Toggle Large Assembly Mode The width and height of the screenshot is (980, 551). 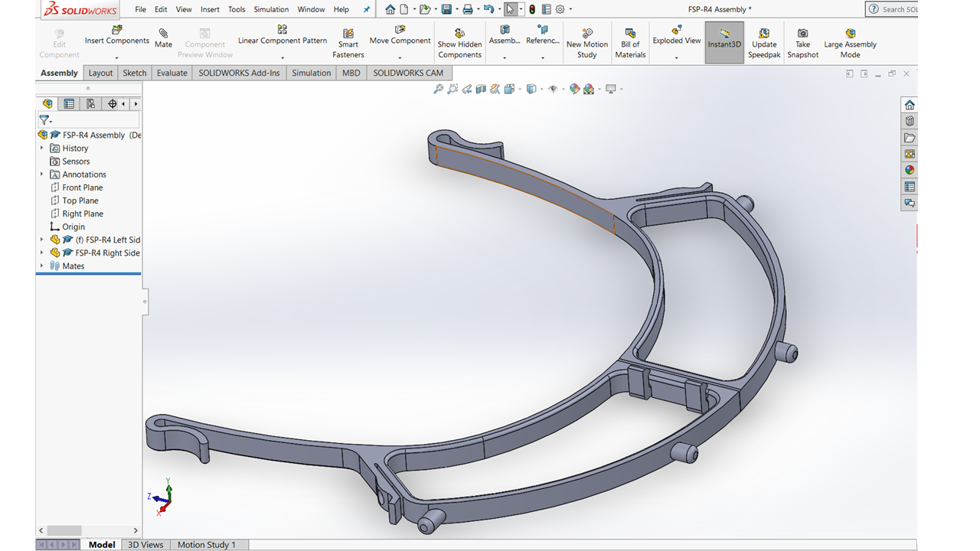(x=850, y=42)
